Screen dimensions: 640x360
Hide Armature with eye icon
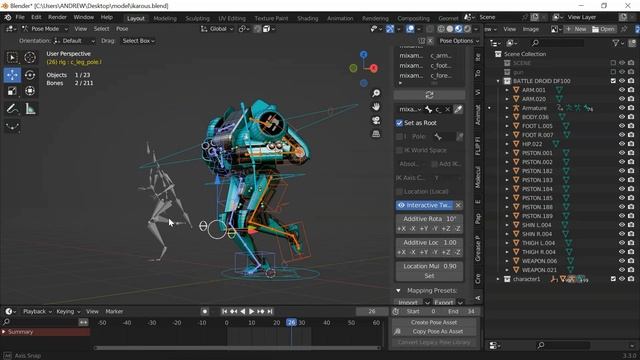coord(622,108)
